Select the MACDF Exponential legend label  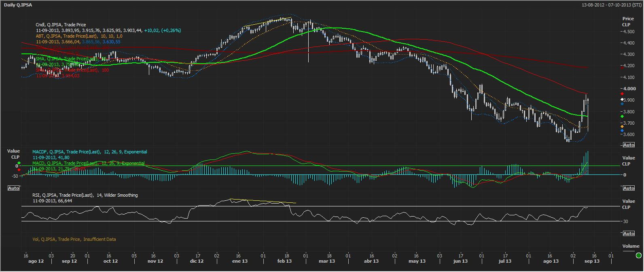pos(90,152)
